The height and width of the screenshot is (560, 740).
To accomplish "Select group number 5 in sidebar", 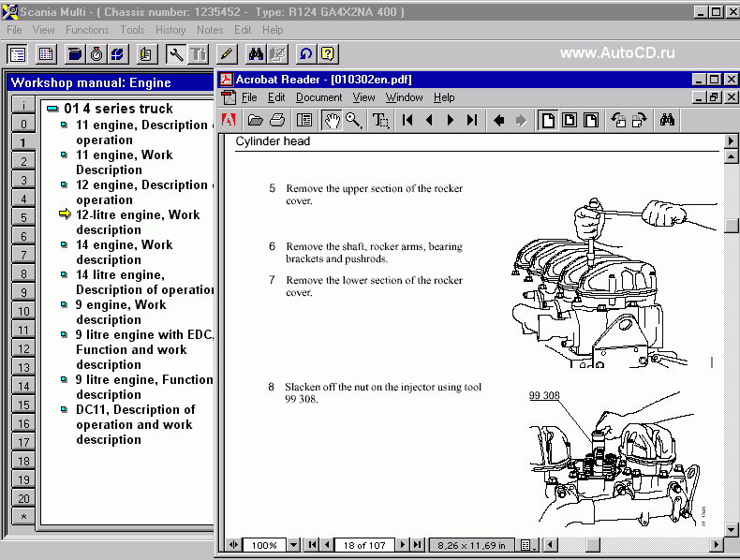I will pyautogui.click(x=23, y=217).
